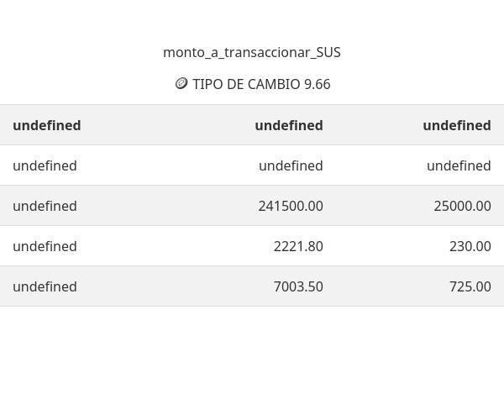Click the 9.66 exchange rate value
This screenshot has width=504, height=420.
click(318, 84)
